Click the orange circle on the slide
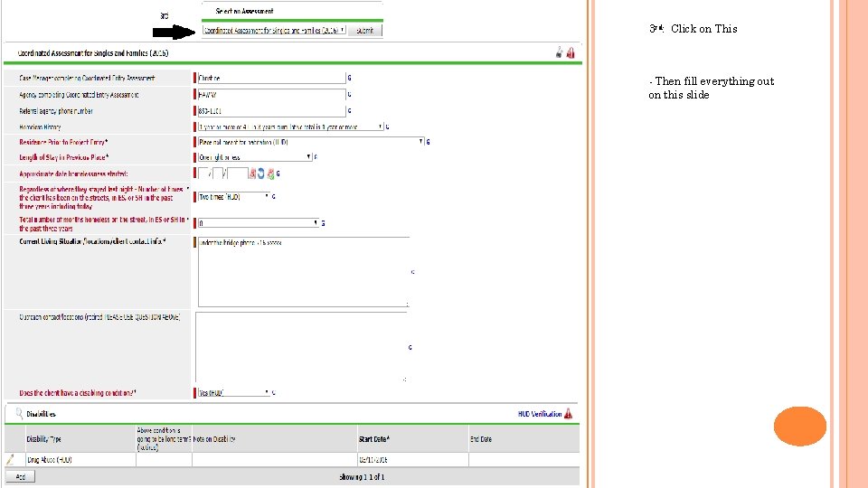The height and width of the screenshot is (488, 868). pyautogui.click(x=800, y=426)
